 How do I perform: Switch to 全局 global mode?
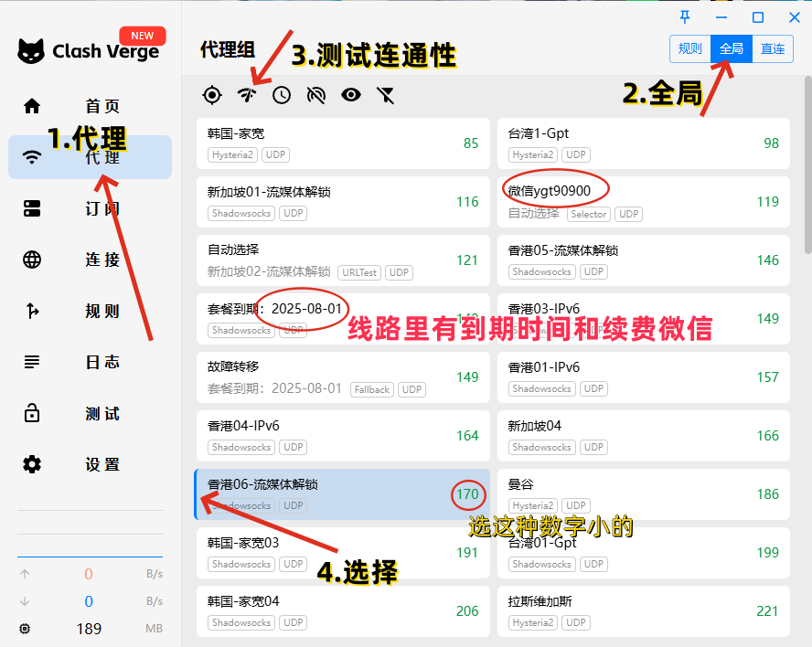[732, 49]
